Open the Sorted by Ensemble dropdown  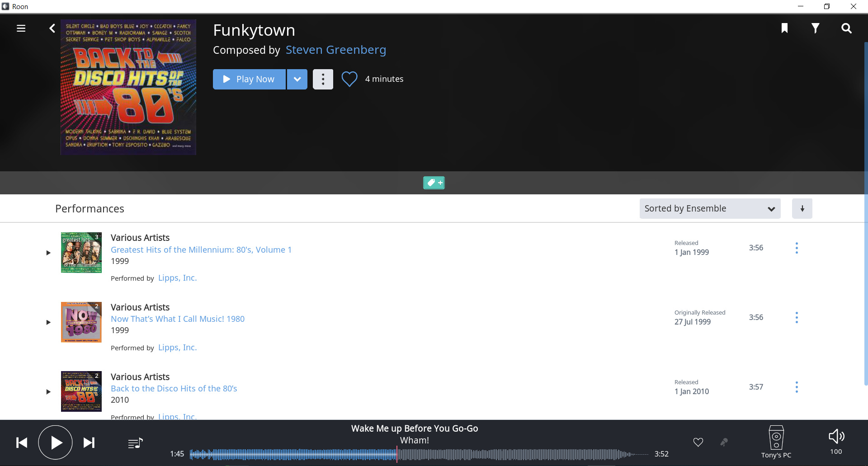tap(710, 208)
